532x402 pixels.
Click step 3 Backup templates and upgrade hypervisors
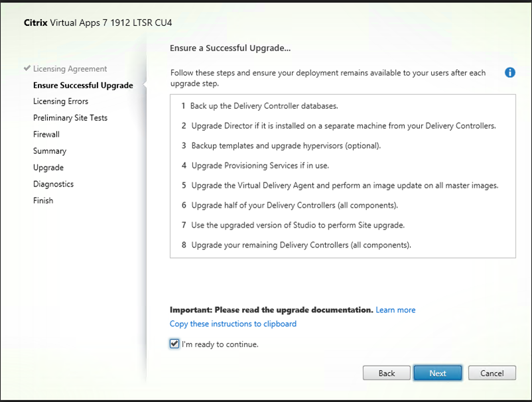click(281, 145)
